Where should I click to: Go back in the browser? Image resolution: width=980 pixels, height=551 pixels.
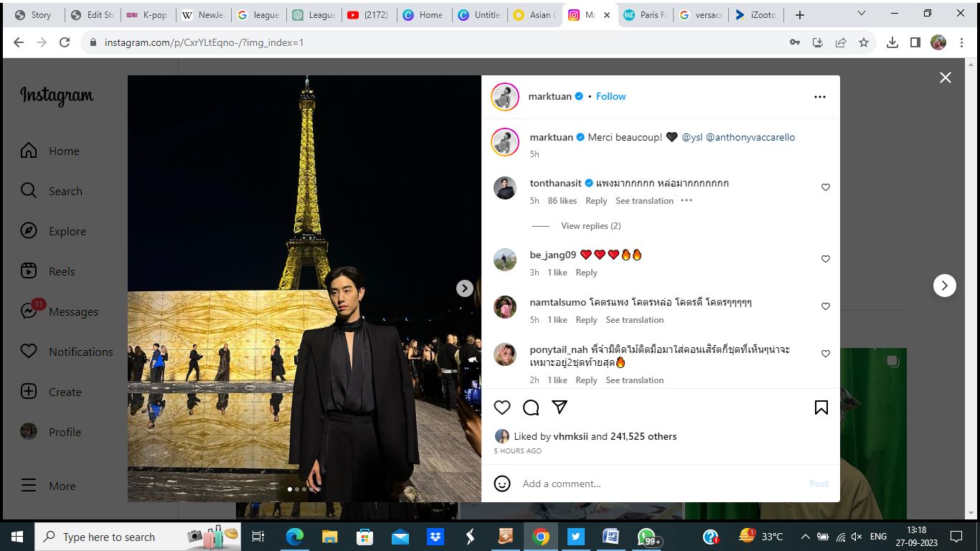(19, 42)
